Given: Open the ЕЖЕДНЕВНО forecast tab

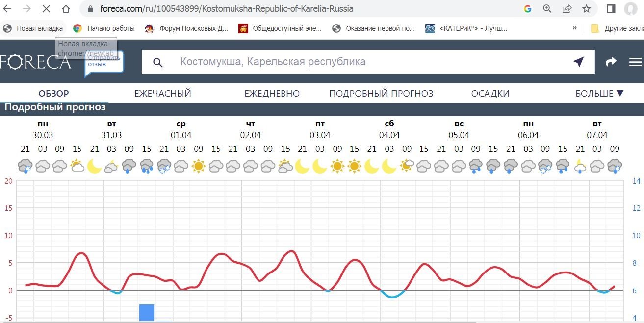Looking at the screenshot, I should (272, 93).
